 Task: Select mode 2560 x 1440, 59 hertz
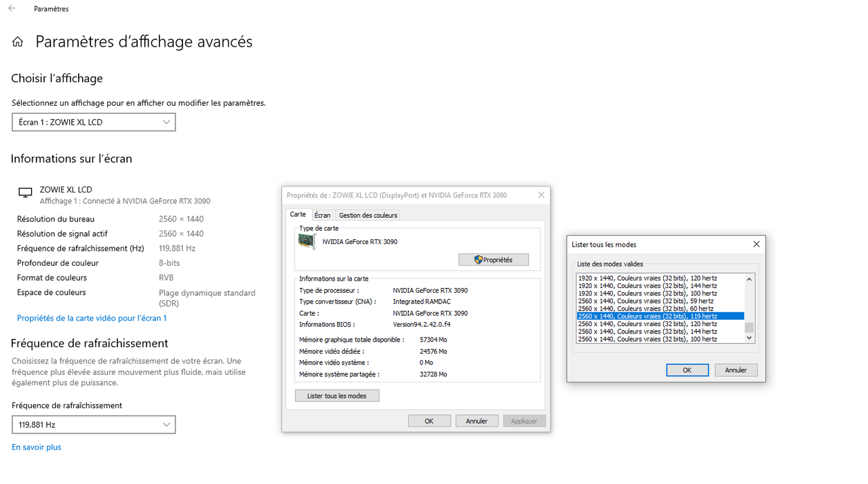click(x=660, y=301)
